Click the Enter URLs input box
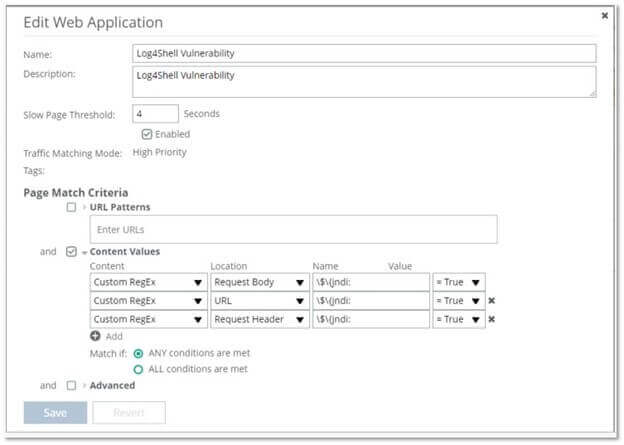Image resolution: width=624 pixels, height=445 pixels. coord(294,229)
